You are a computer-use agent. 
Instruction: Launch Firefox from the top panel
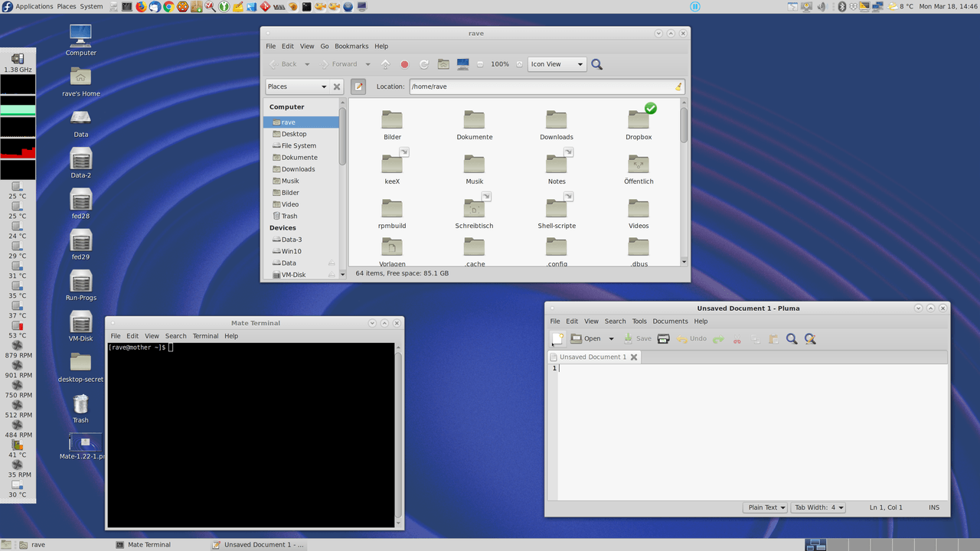tap(141, 6)
